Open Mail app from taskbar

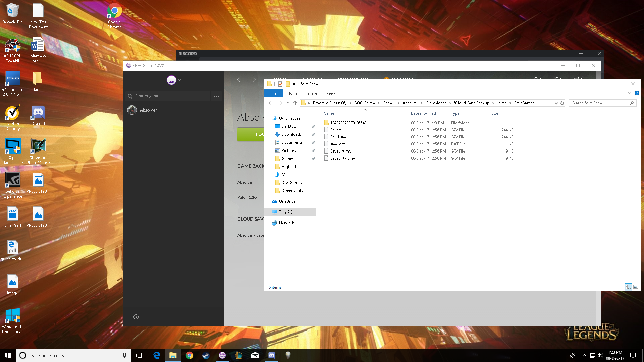(255, 355)
